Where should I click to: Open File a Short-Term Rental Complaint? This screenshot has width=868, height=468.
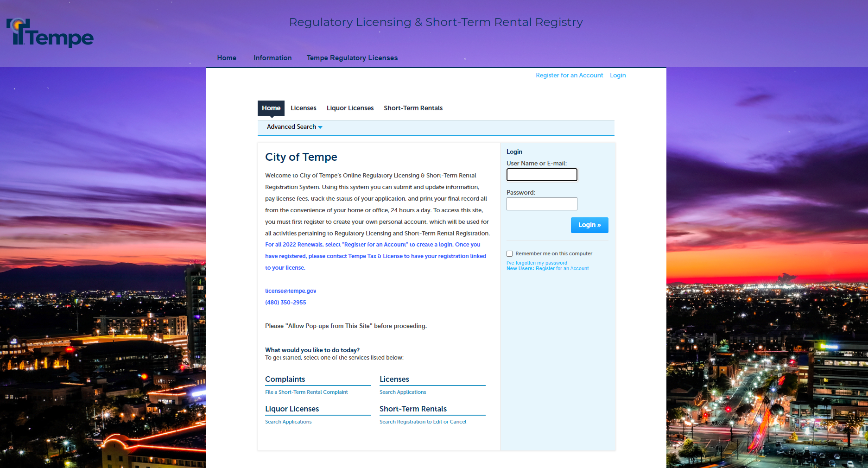coord(306,392)
